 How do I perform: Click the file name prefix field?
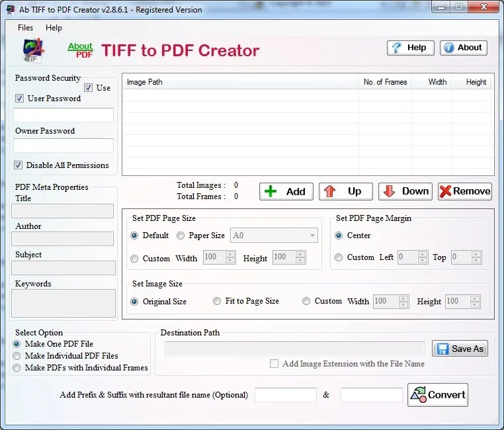coord(286,395)
